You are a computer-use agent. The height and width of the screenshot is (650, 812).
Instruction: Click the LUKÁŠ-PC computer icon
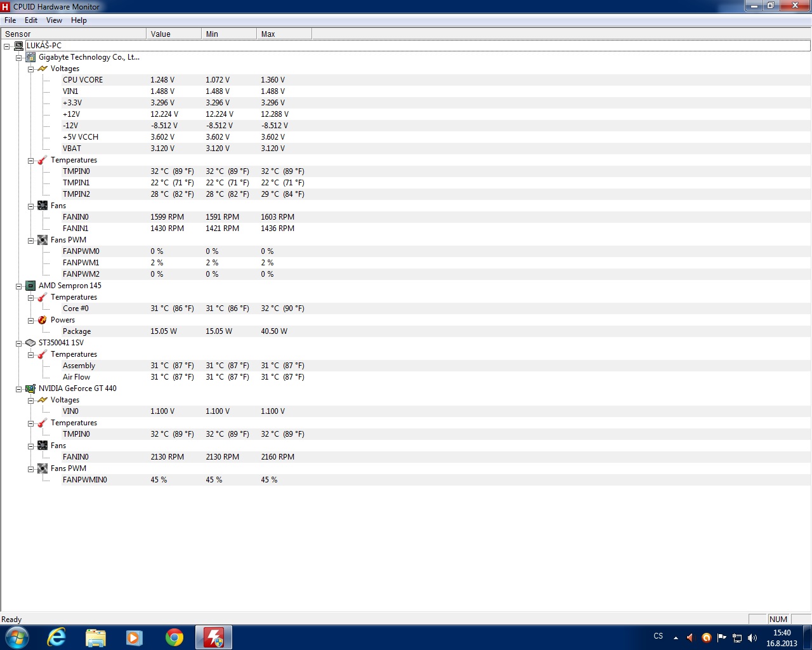[x=18, y=46]
